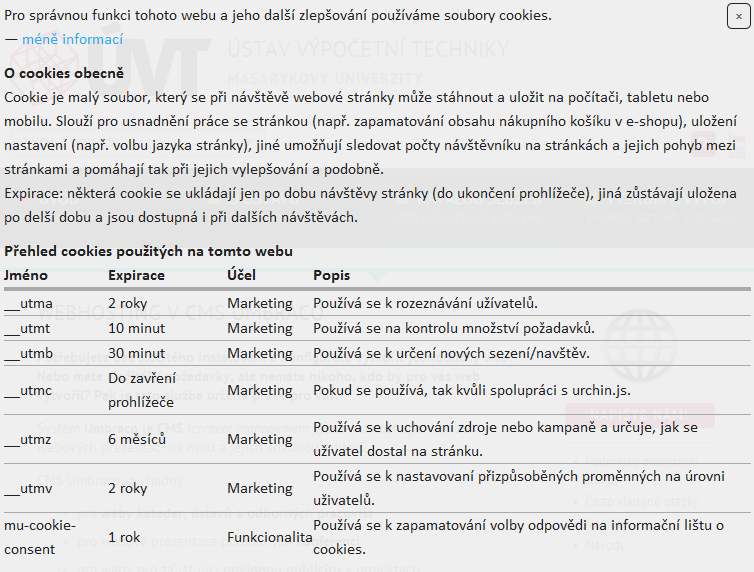Click the "Popis" column header
This screenshot has height=572, width=754.
point(332,275)
